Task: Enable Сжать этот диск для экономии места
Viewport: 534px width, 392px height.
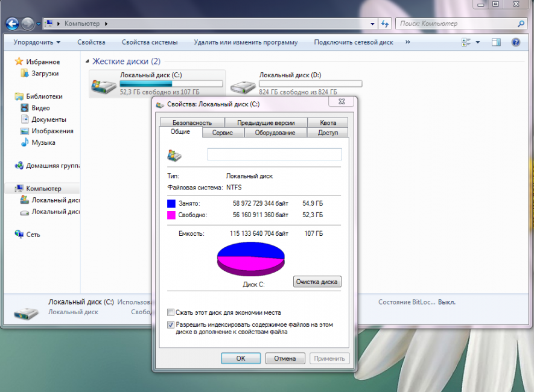Action: pyautogui.click(x=171, y=312)
